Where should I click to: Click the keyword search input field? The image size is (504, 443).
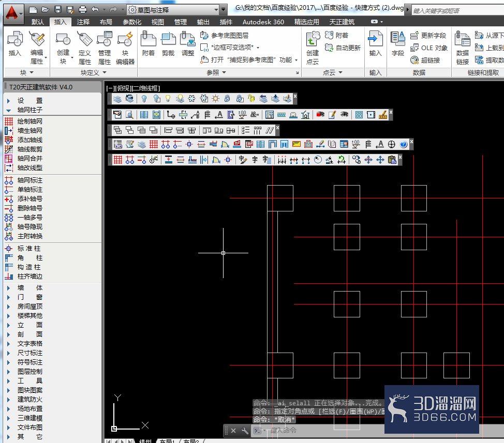tap(458, 10)
